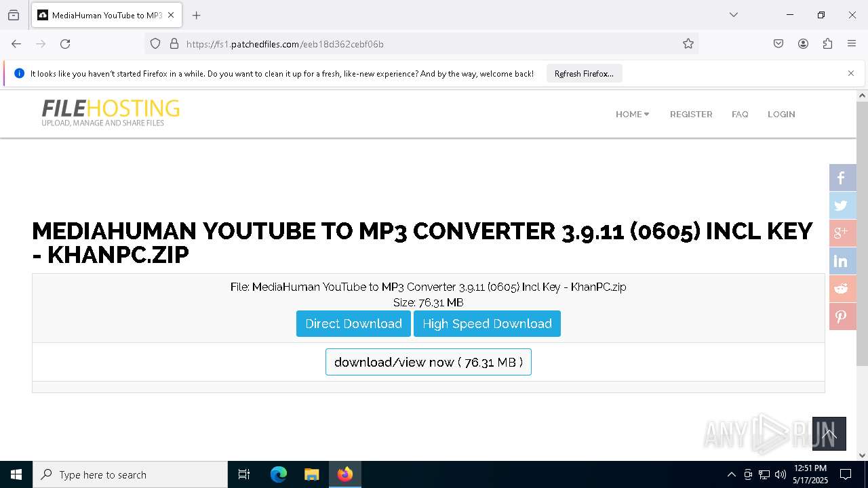868x488 pixels.
Task: Open the clock and date display
Action: 810,474
